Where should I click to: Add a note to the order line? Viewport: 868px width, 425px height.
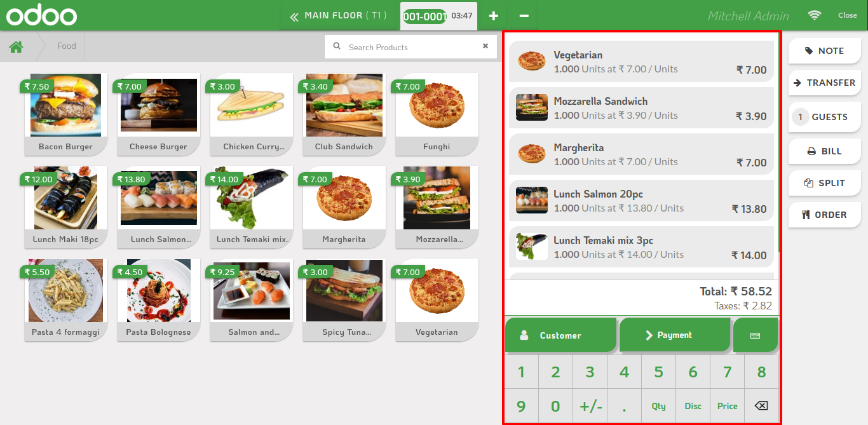pos(824,51)
